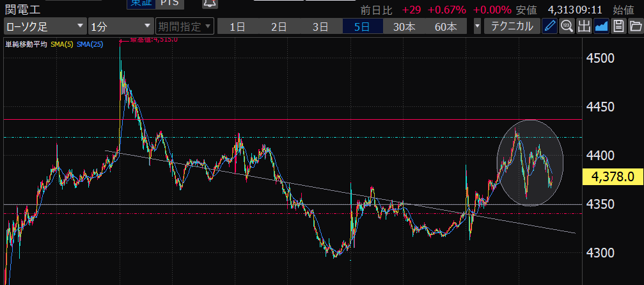The width and height of the screenshot is (644, 285).
Task: Activate the drawing pencil tool
Action: pyautogui.click(x=549, y=26)
